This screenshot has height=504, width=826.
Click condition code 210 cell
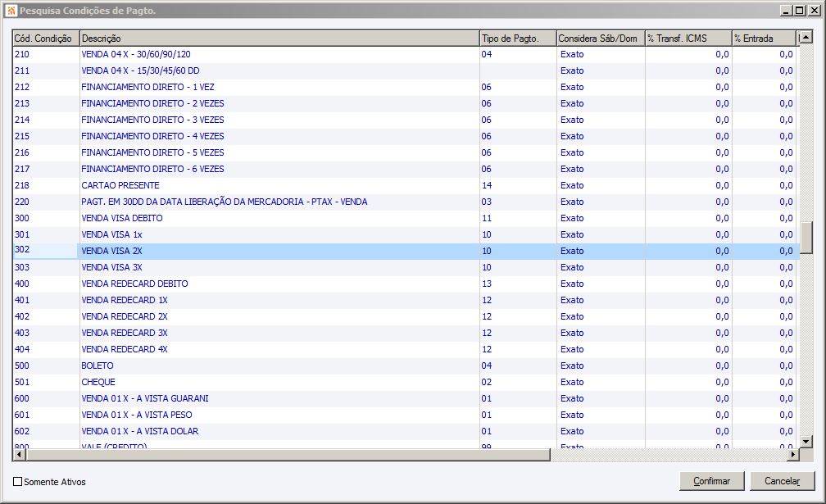pos(46,54)
